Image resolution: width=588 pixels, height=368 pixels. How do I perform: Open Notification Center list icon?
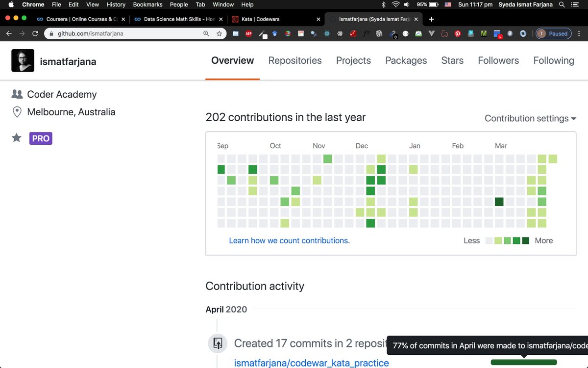(575, 4)
